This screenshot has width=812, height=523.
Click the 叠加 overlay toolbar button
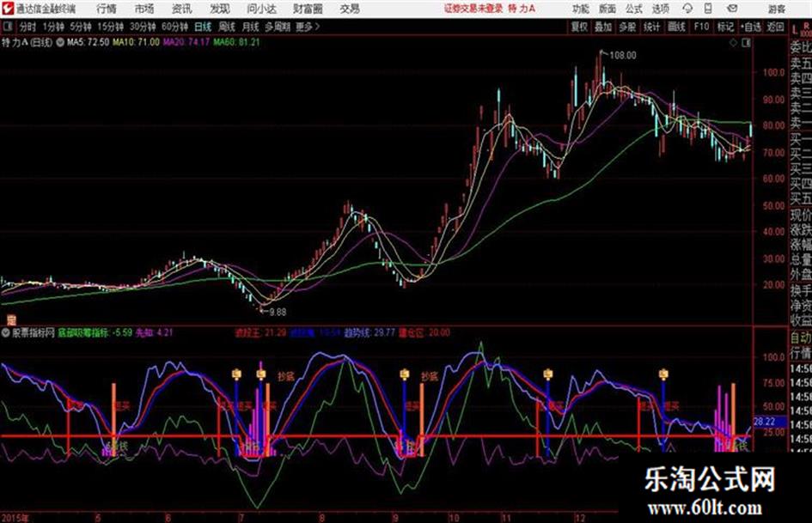tap(603, 27)
